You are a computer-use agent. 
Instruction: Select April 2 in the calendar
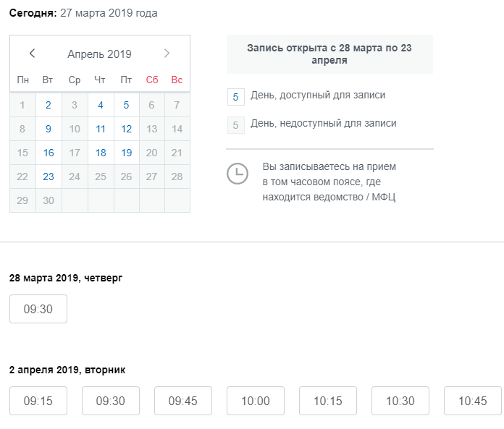49,105
